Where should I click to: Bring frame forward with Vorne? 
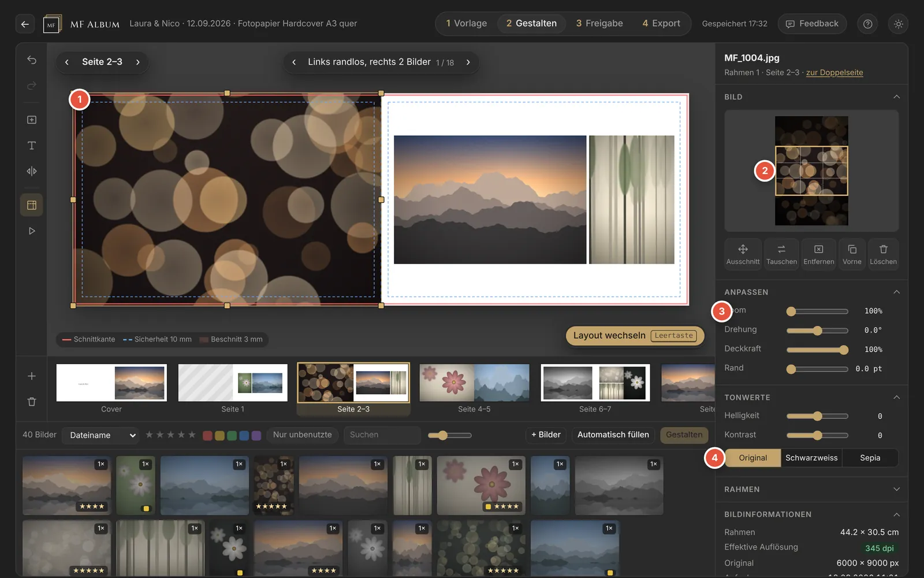[852, 254]
